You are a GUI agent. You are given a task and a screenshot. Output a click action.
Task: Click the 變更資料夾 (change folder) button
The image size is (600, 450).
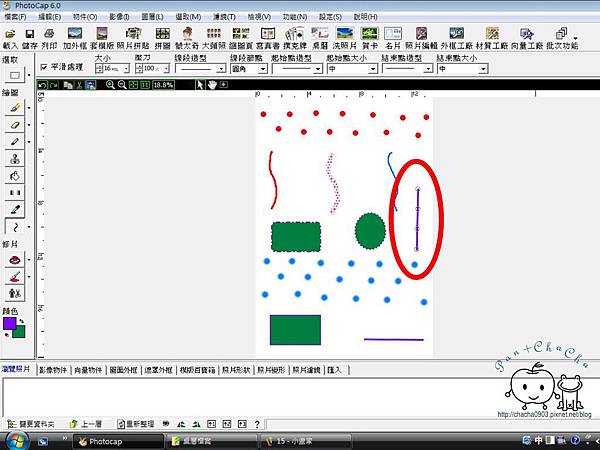[x=31, y=424]
